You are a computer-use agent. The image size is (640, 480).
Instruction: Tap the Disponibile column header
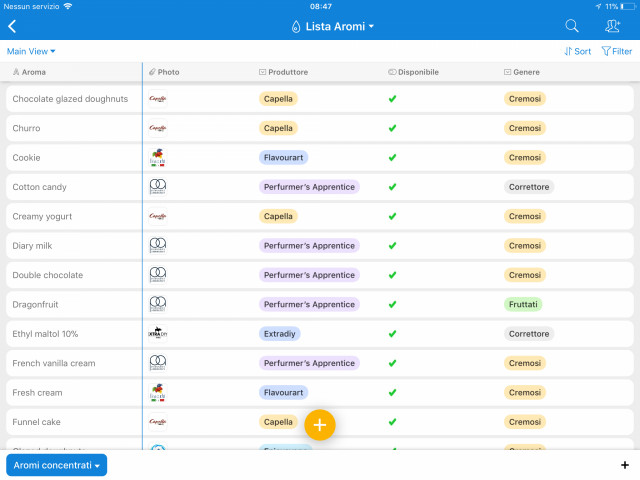click(413, 72)
